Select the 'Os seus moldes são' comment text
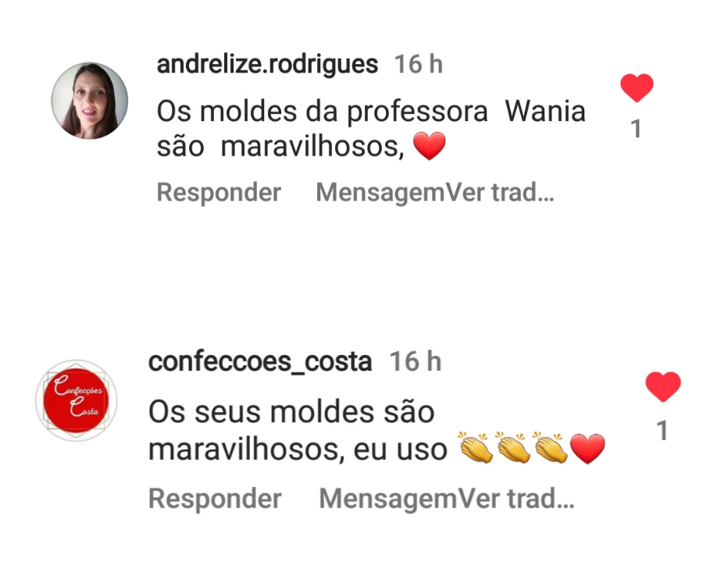The image size is (728, 562). coord(291,412)
